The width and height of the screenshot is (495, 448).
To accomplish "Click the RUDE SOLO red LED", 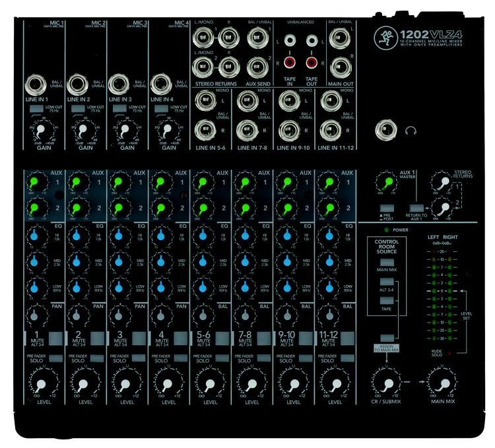I will coord(449,354).
